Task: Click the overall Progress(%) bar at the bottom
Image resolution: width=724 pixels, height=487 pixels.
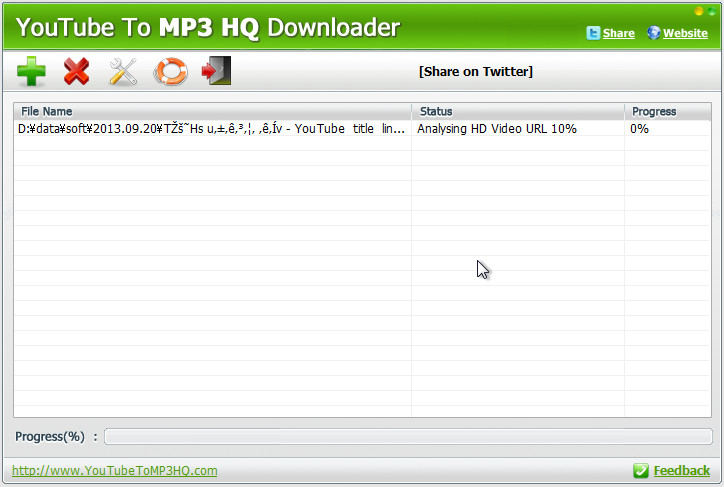Action: 408,436
